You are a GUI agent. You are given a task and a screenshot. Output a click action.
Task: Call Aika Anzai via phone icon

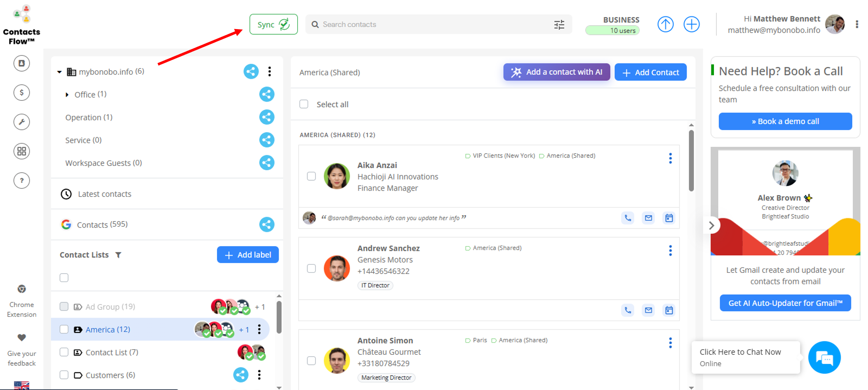(628, 218)
